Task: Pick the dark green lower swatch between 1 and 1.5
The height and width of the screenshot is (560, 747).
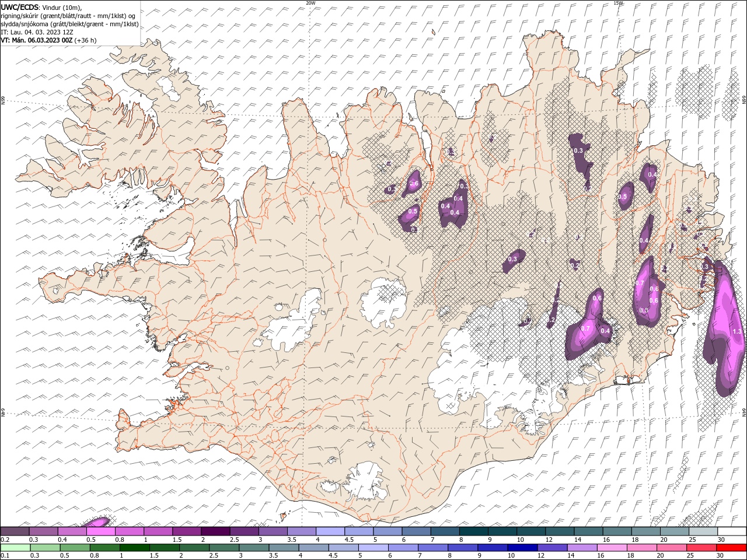Action: tap(135, 548)
